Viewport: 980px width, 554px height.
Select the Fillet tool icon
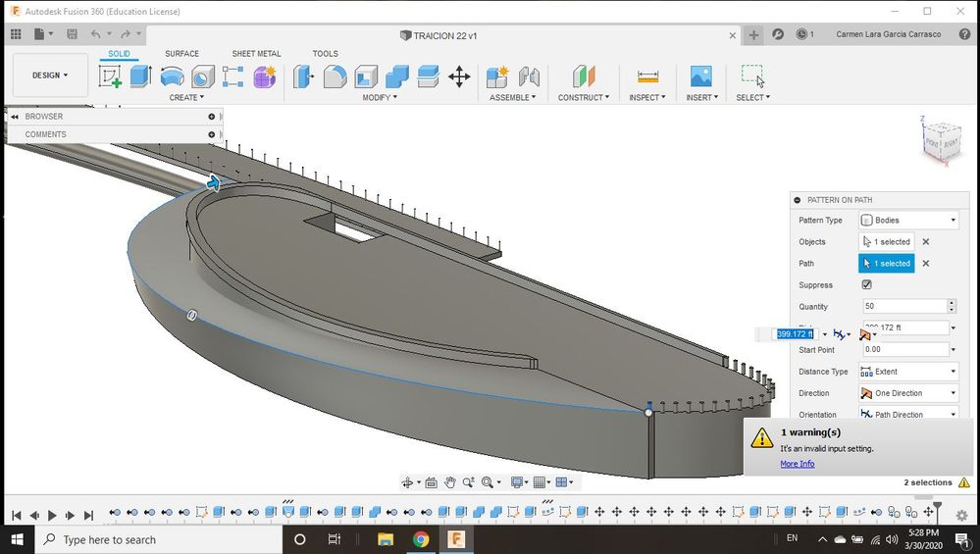pos(335,76)
